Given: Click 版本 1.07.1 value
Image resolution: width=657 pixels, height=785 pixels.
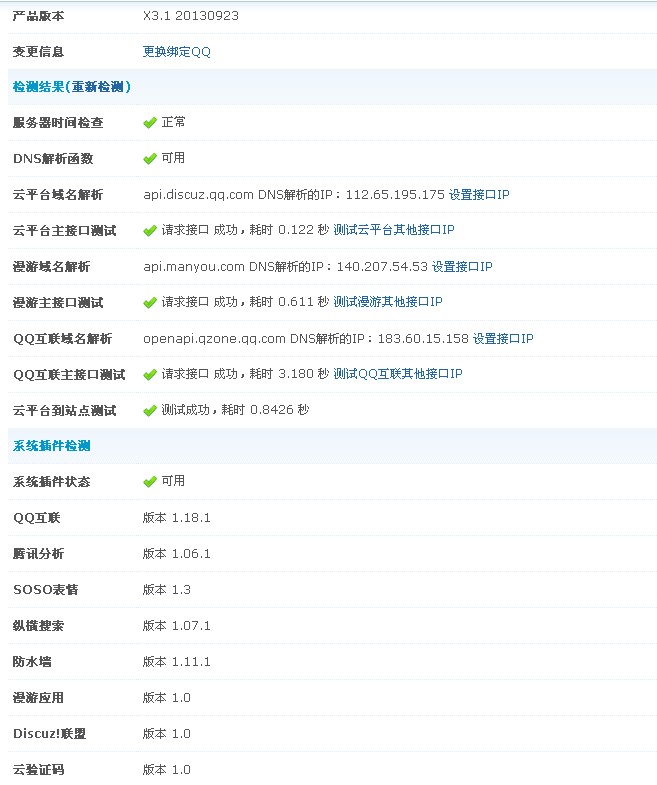Looking at the screenshot, I should (176, 626).
